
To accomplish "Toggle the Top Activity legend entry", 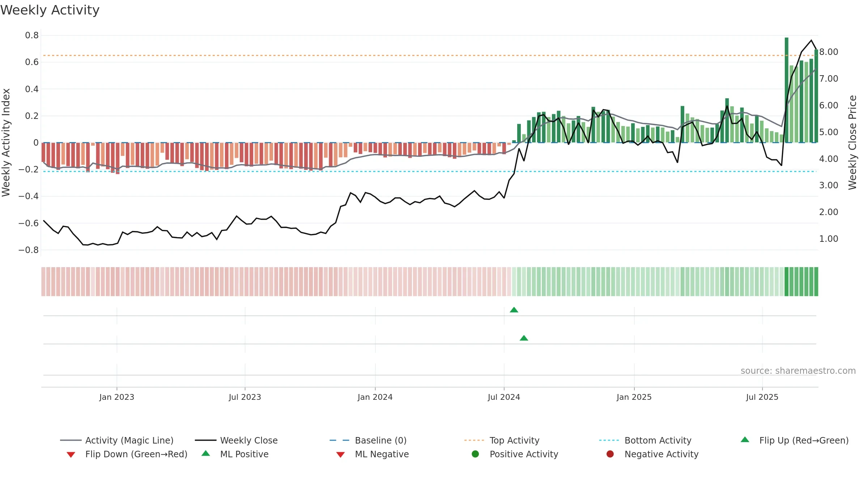I will 502,440.
